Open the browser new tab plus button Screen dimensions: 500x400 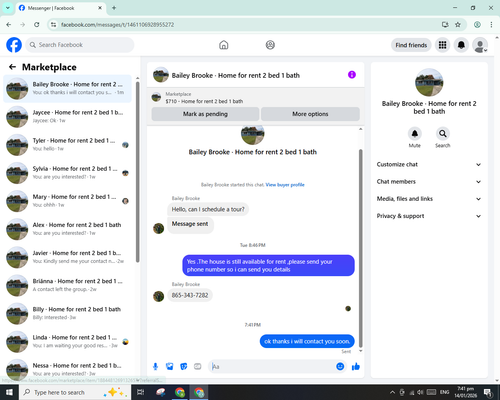tap(114, 8)
